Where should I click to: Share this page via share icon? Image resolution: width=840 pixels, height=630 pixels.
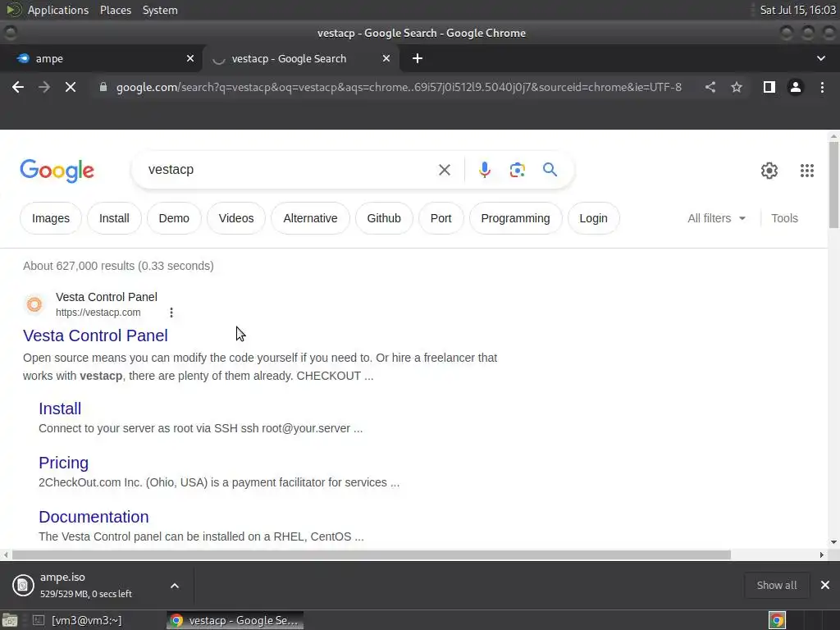[x=710, y=87]
